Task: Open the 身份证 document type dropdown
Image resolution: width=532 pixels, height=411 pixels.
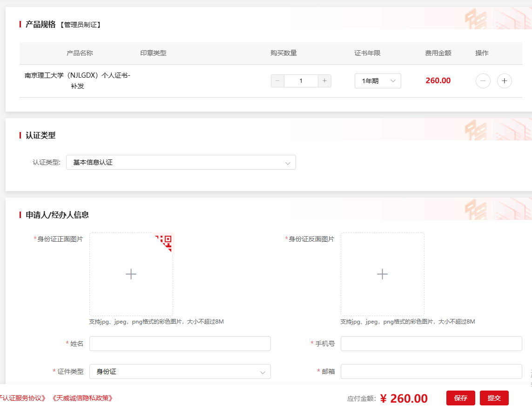Action: click(180, 371)
